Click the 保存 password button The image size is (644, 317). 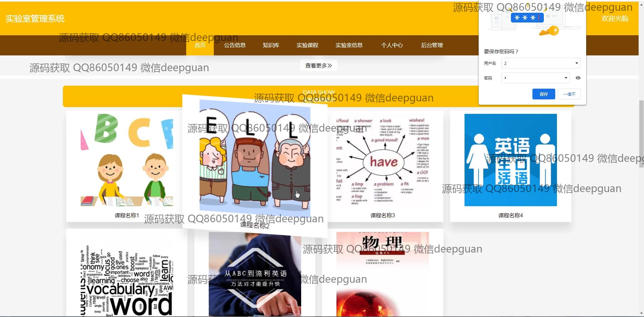(x=544, y=94)
